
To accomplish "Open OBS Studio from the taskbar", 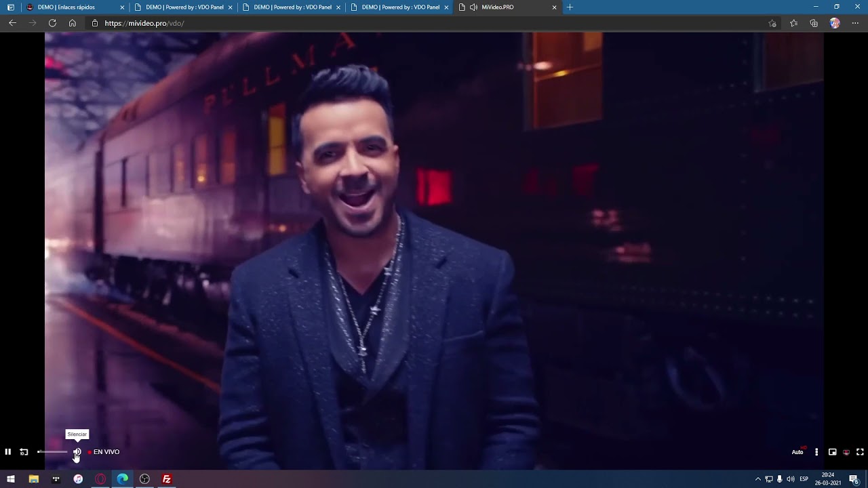I will coord(144,479).
